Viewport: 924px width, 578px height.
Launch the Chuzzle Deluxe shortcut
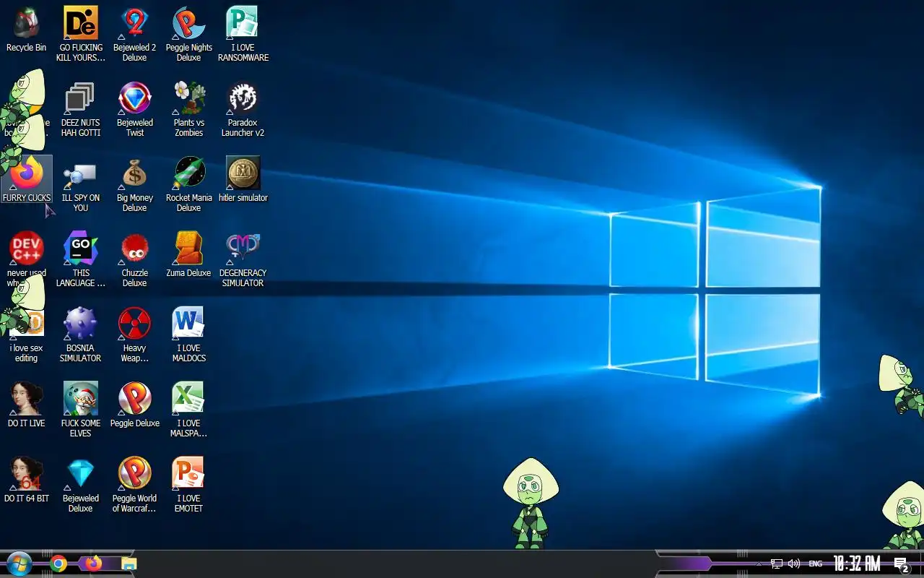135,259
